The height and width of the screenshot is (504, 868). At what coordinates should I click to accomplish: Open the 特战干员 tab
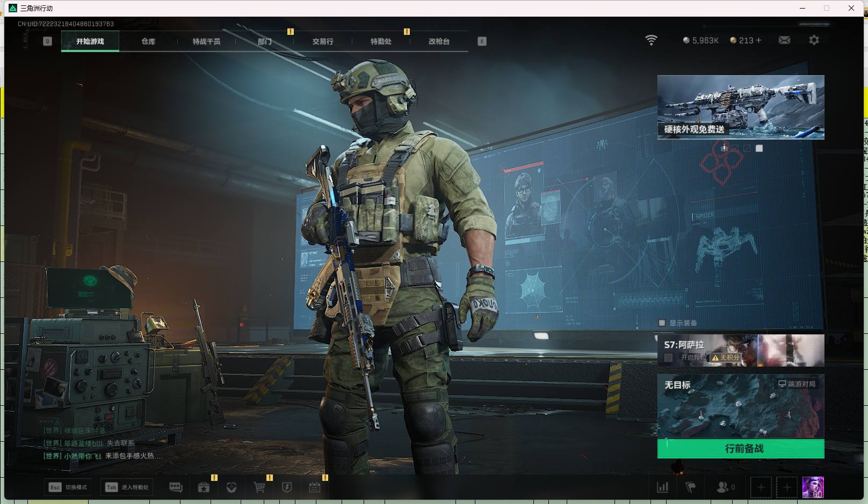206,41
